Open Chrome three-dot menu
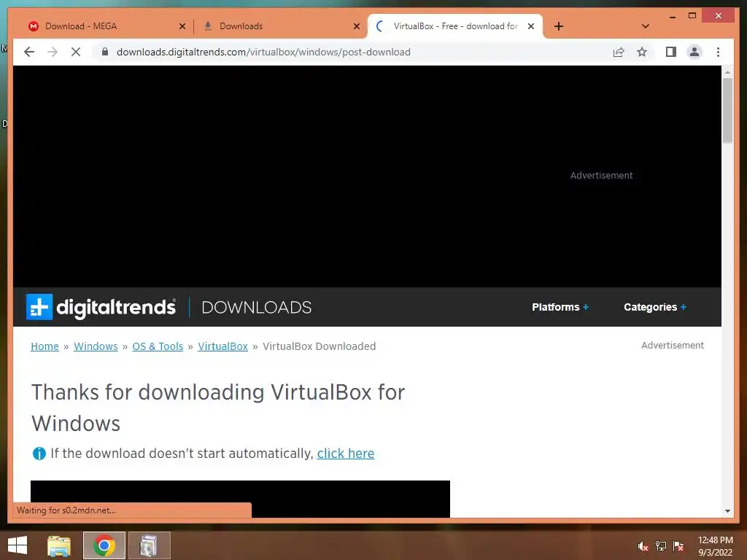 point(718,52)
